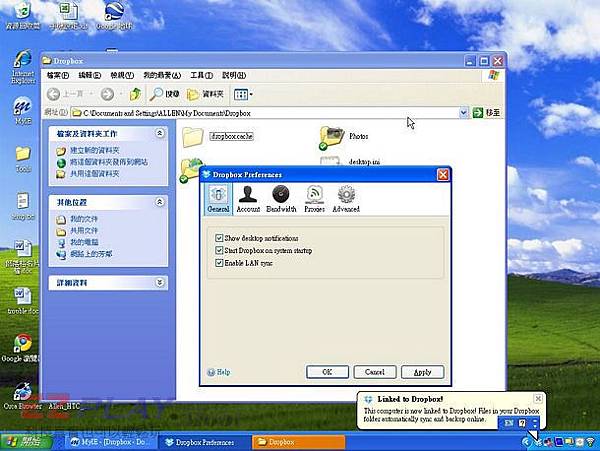Toggle Enable LAN sync checkbox
This screenshot has height=451, width=600.
point(219,263)
